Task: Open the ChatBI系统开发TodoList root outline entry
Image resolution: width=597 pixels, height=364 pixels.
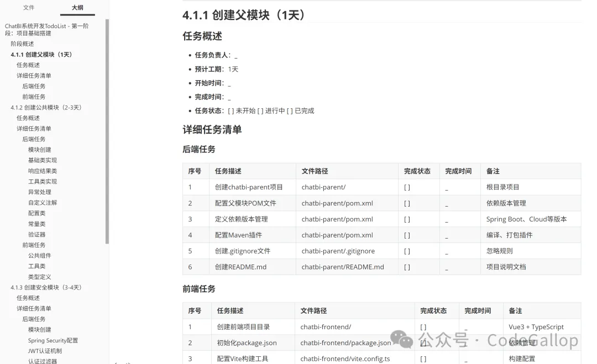Action: (x=47, y=30)
